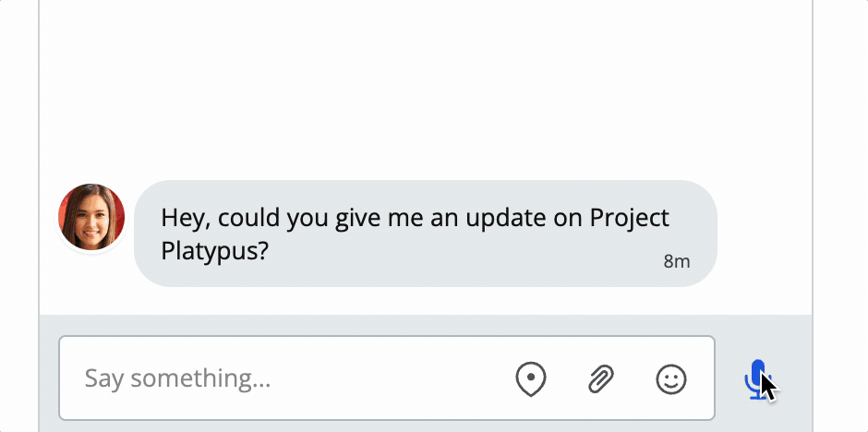Click the sender's profile avatar
Image resolution: width=868 pixels, height=432 pixels.
(x=91, y=217)
